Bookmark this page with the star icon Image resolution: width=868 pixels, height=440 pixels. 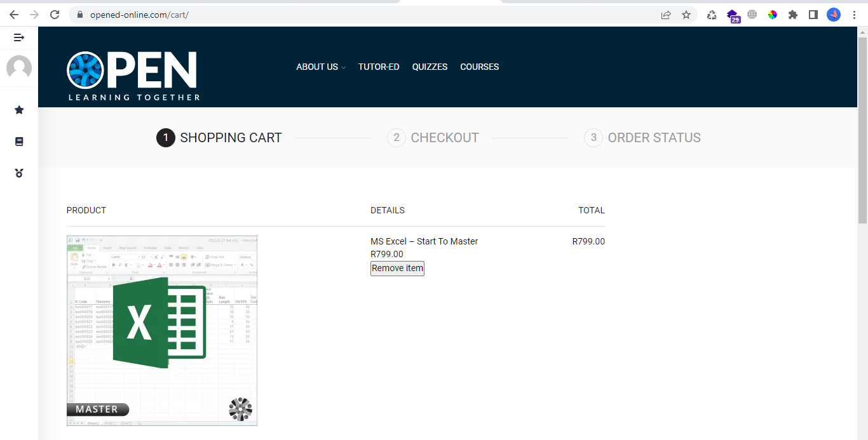pyautogui.click(x=686, y=15)
